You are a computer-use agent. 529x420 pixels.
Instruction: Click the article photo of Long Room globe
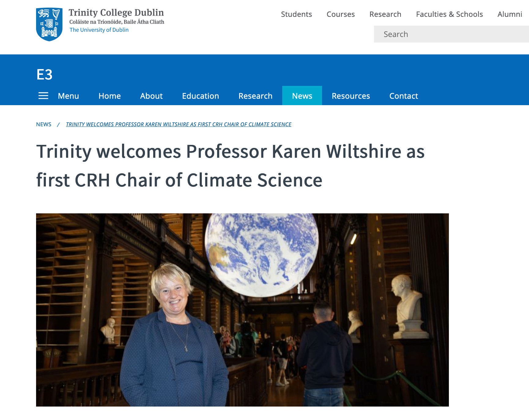tap(242, 310)
